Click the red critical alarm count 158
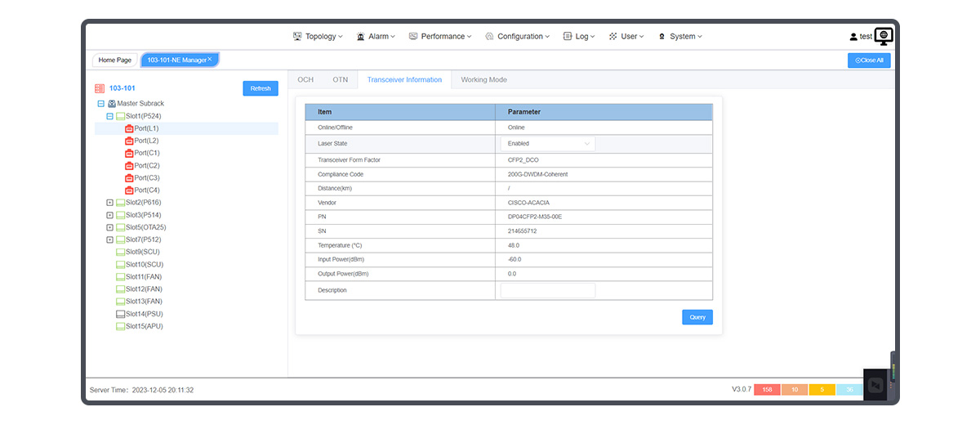This screenshot has height=425, width=980. click(767, 390)
